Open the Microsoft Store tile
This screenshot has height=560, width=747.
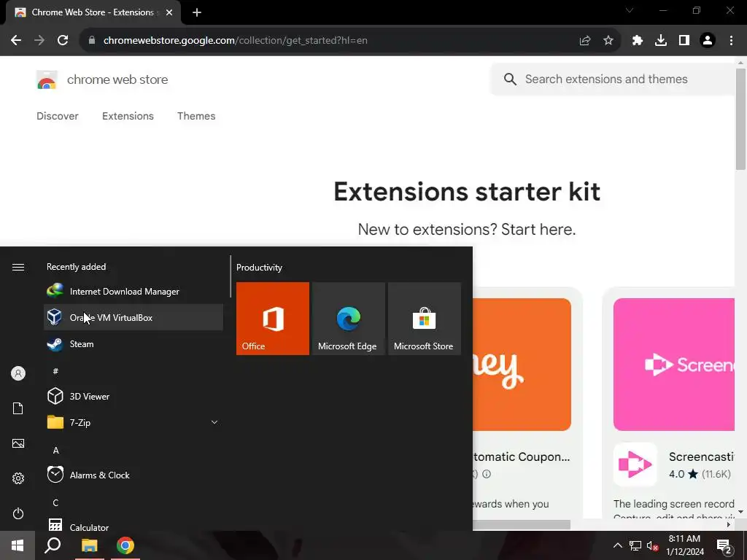(x=425, y=319)
